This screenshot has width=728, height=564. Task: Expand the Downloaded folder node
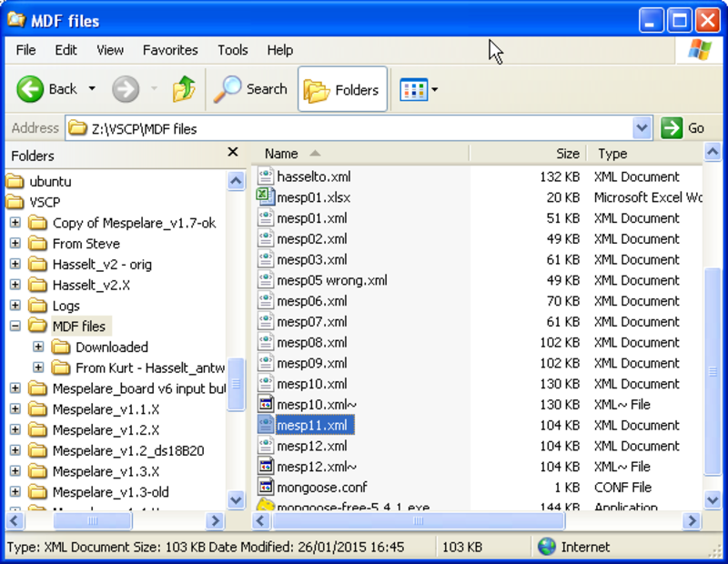(x=38, y=347)
